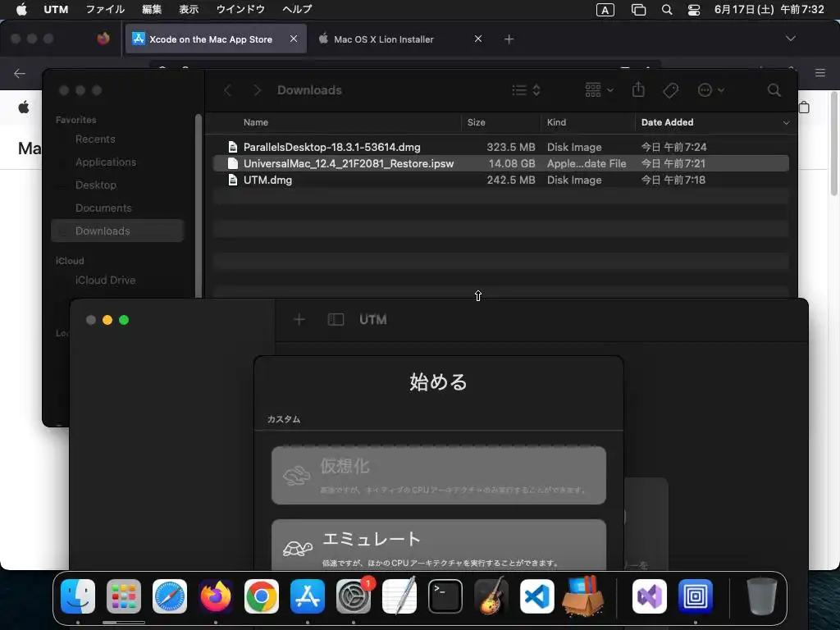Close the Xcode on the Mac App Store tab

[x=294, y=39]
